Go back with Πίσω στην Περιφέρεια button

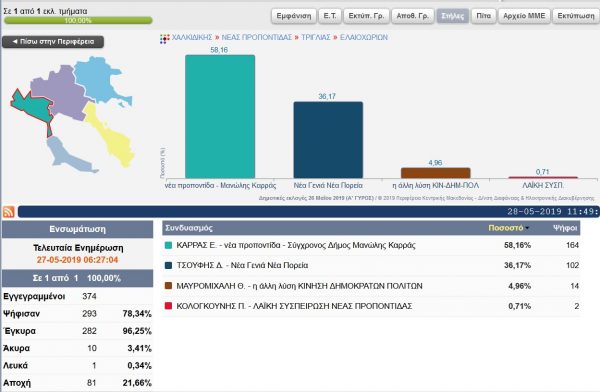pyautogui.click(x=53, y=42)
